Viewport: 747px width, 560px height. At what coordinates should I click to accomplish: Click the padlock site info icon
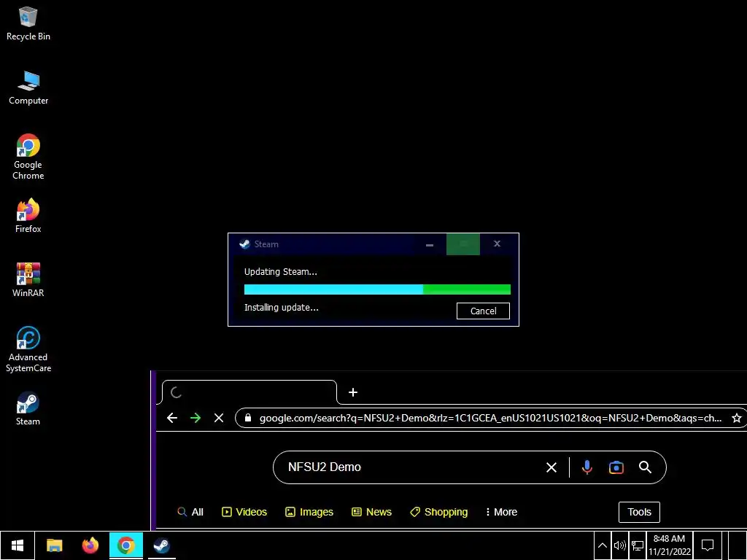click(x=247, y=418)
